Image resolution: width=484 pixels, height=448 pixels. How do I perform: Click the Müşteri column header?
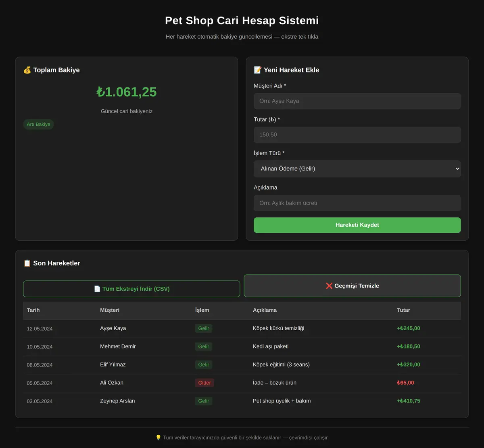point(110,310)
